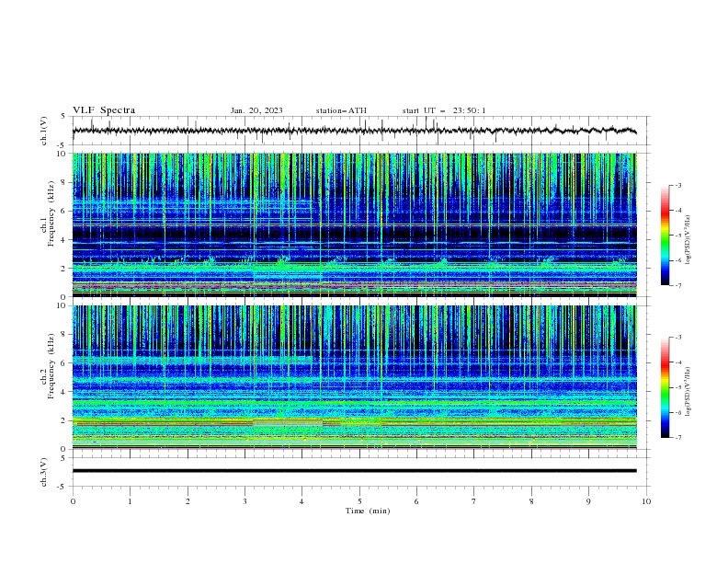Click the "6" kHz tick on ch.1 frequency axis
The width and height of the screenshot is (728, 563).
63,211
